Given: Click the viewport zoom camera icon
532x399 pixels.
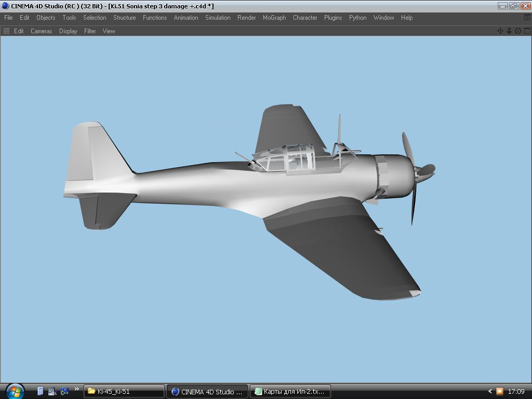Looking at the screenshot, I should point(509,31).
